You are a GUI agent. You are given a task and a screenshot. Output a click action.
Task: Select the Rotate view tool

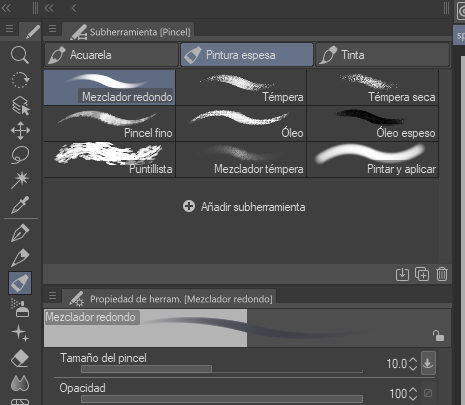click(x=20, y=80)
